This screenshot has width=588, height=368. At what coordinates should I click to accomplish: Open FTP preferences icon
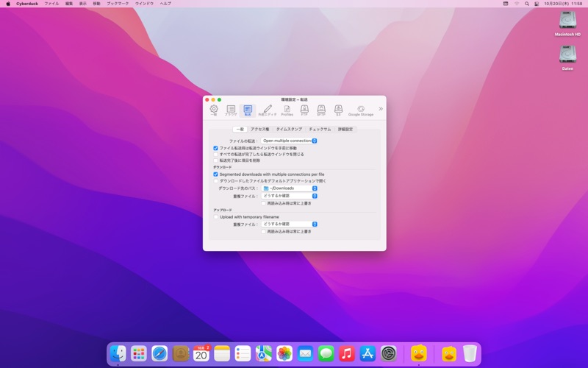[304, 110]
